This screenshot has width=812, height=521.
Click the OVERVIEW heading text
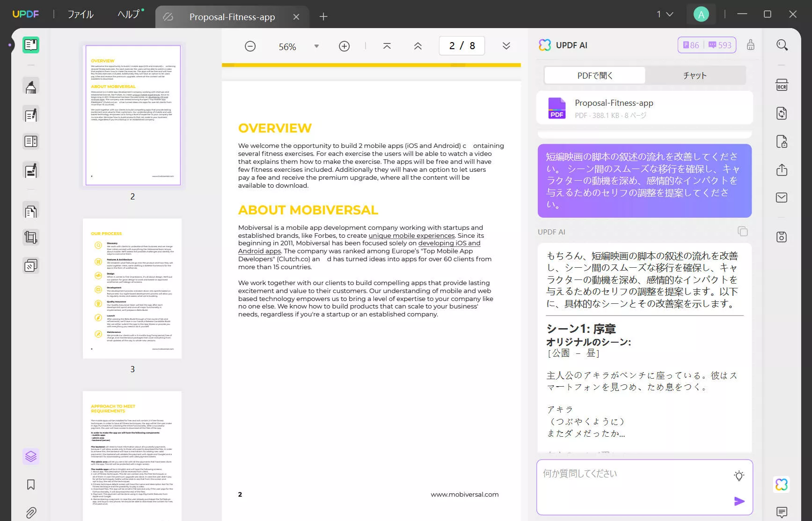(x=275, y=128)
